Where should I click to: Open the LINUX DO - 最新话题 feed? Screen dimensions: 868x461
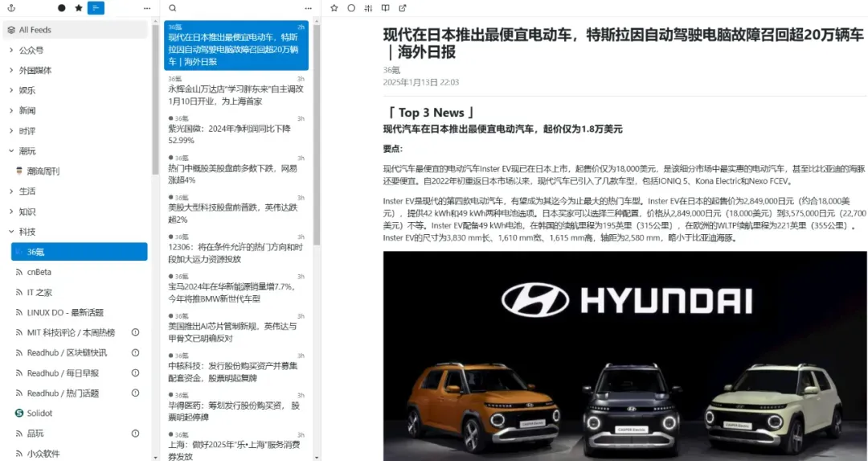point(79,312)
